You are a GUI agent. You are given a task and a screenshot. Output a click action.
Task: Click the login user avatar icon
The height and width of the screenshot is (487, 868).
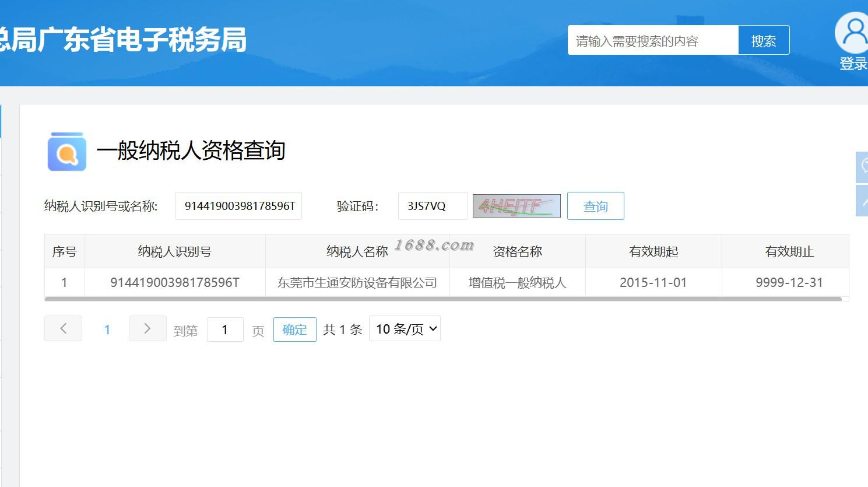tap(852, 33)
